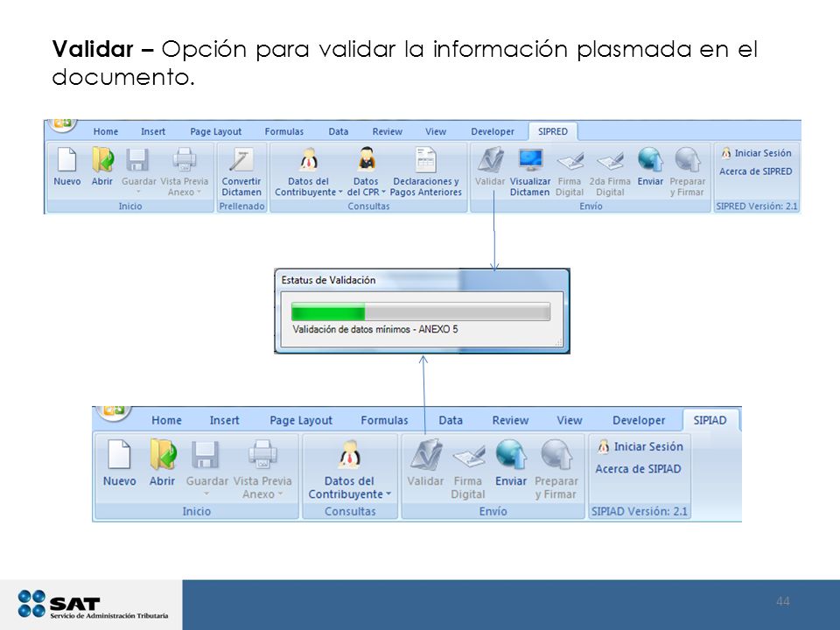Click Office button in SIPRED window
The height and width of the screenshot is (630, 840).
pyautogui.click(x=63, y=124)
